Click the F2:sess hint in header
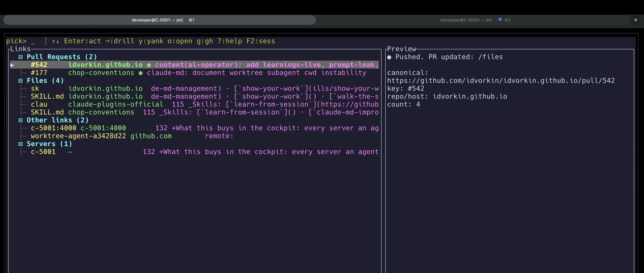This screenshot has height=273, width=644. [x=260, y=41]
